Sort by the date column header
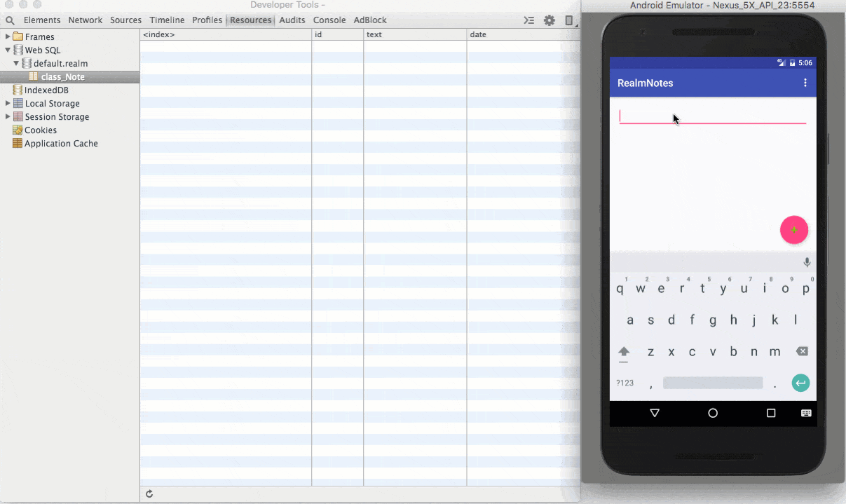 pyautogui.click(x=523, y=34)
